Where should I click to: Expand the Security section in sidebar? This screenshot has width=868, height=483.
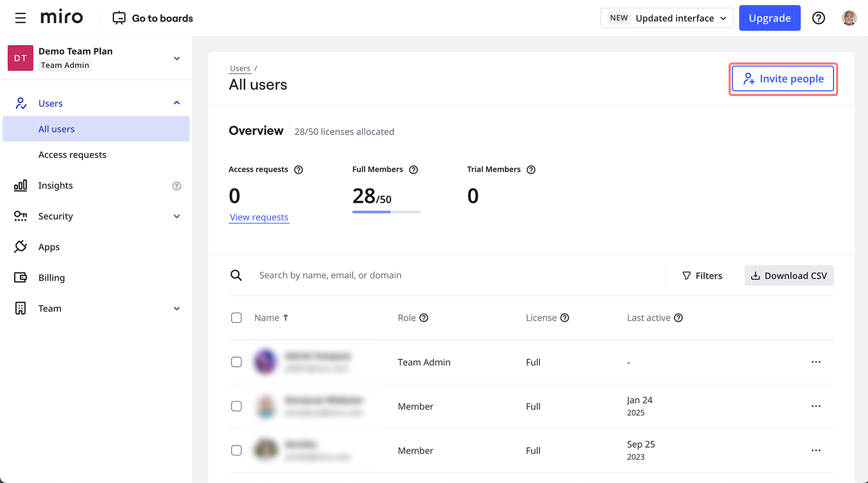coord(176,217)
